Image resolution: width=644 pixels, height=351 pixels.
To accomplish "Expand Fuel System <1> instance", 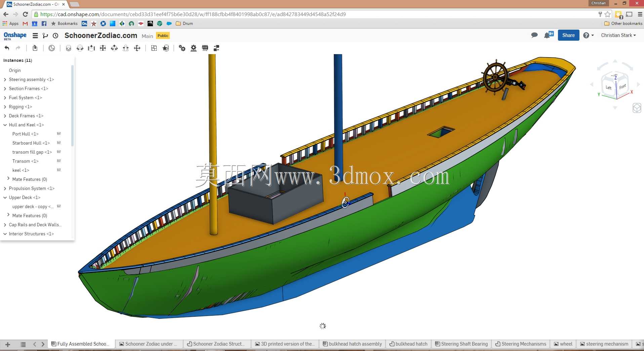I will 5,98.
